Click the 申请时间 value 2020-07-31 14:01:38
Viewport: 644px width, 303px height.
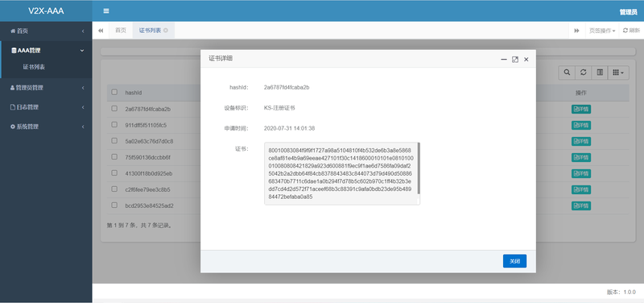point(290,128)
